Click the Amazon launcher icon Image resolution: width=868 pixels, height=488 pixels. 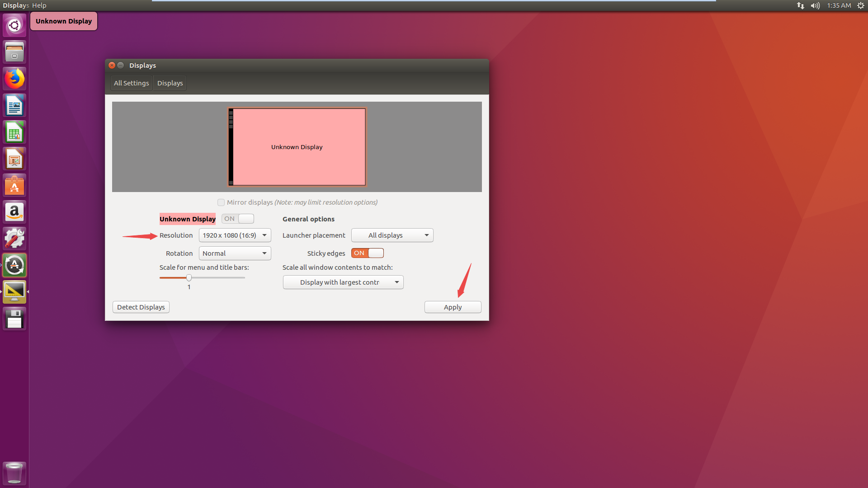click(x=14, y=212)
